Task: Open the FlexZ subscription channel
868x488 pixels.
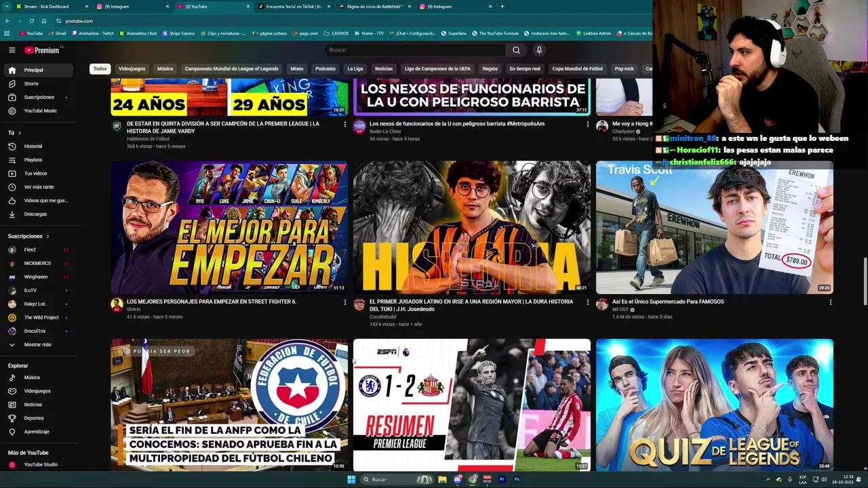Action: coord(39,249)
